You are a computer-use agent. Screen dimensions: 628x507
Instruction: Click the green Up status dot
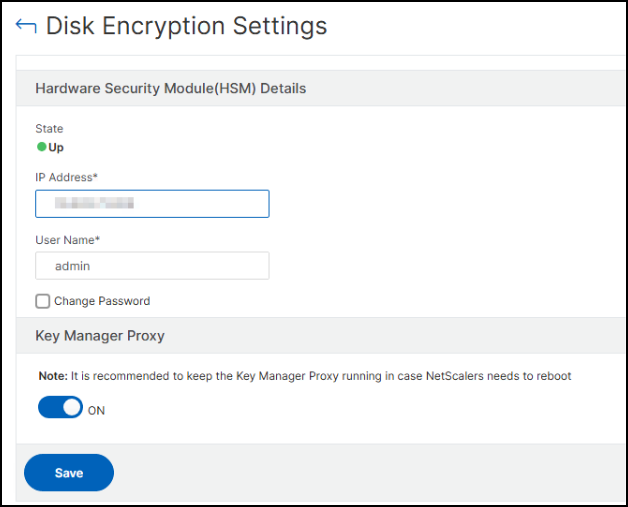point(41,147)
